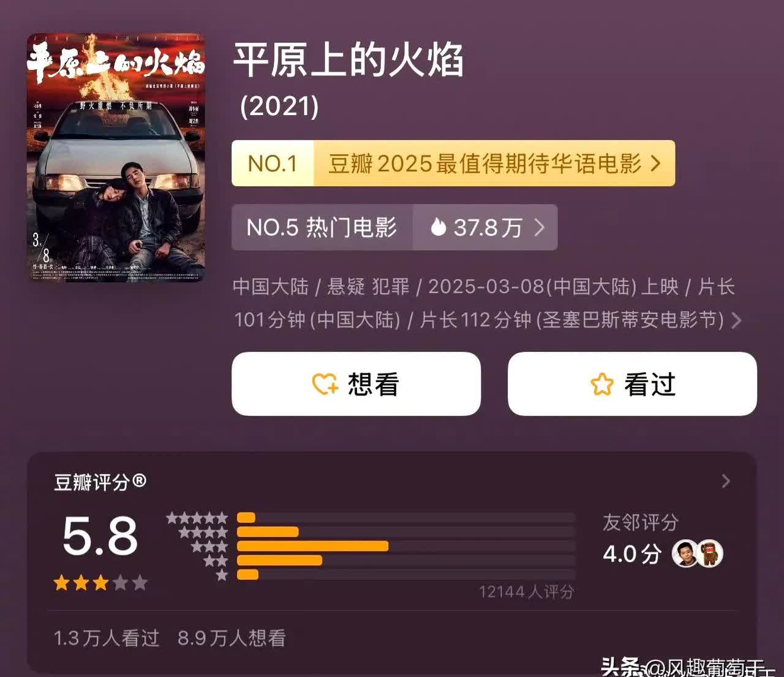Click the brown monster friend avatar
The image size is (784, 677).
pos(710,554)
